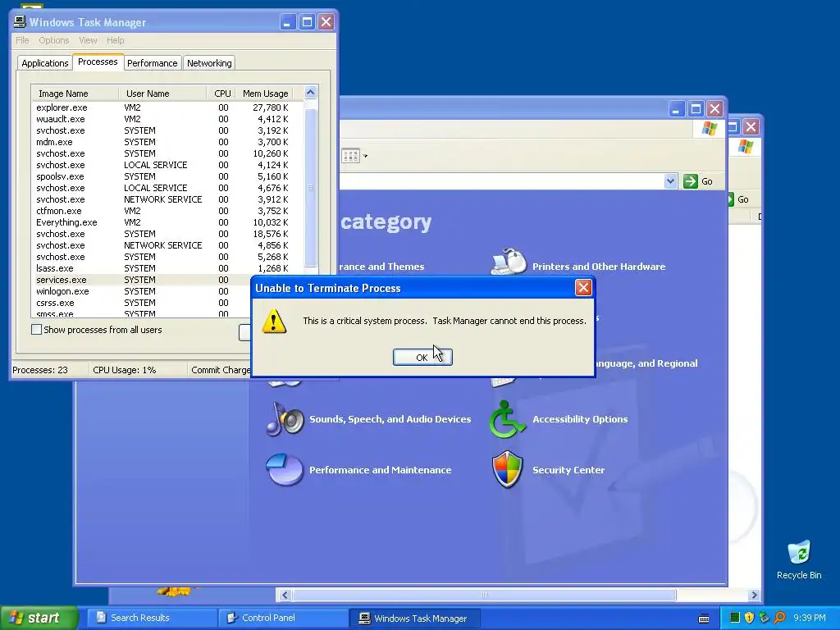Select the spoolsv.exe process row
840x630 pixels.
coord(167,176)
